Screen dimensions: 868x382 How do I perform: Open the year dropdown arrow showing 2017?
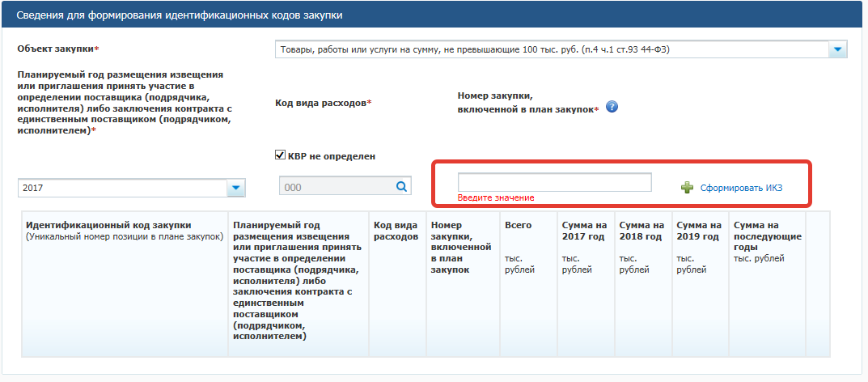[235, 188]
